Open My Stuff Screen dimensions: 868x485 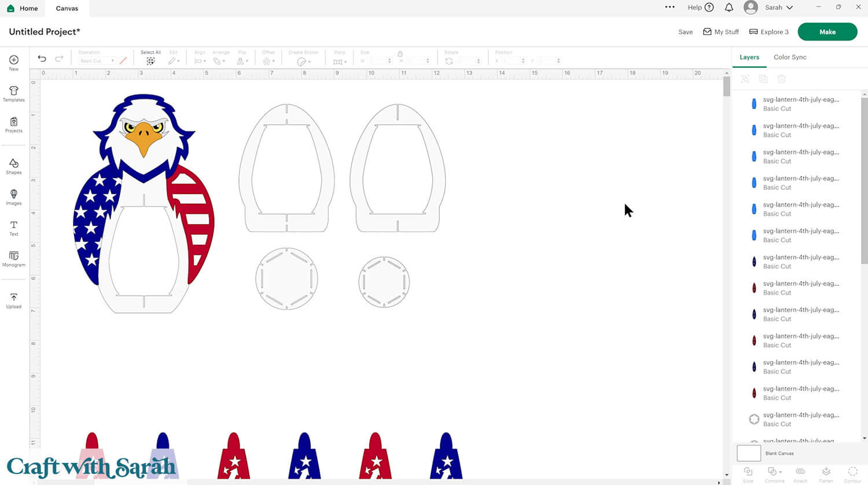pos(721,32)
